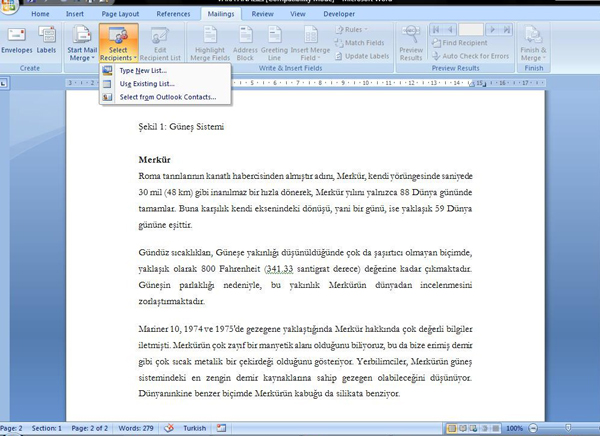Screen dimensions: 600x436
Task: Open the References ribbon tab
Action: pyautogui.click(x=173, y=15)
